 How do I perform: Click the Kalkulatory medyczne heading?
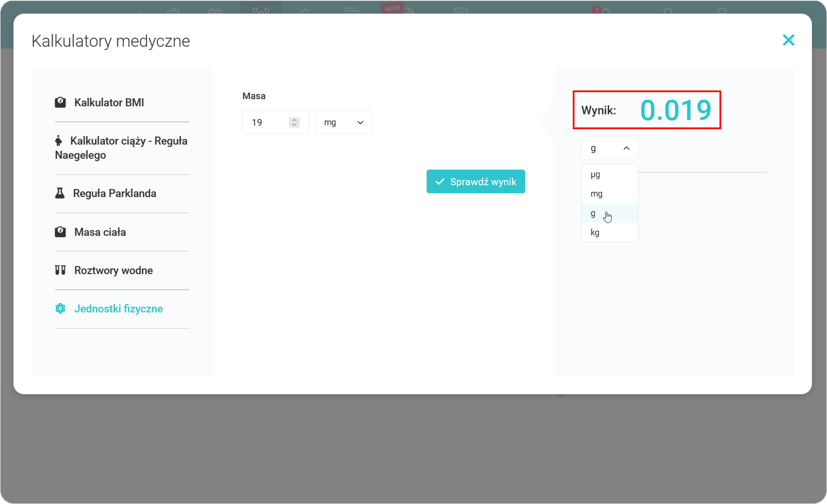point(111,41)
